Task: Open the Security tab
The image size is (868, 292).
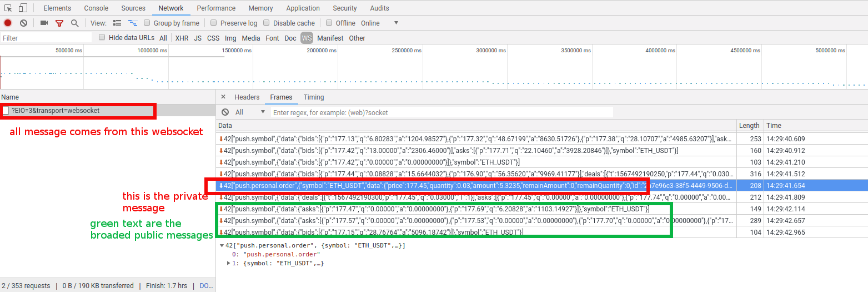Action: (345, 8)
